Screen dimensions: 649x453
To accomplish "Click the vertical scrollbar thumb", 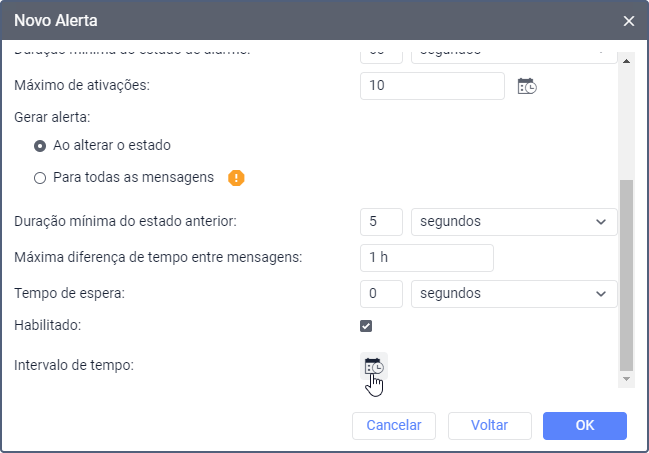I will (x=626, y=275).
